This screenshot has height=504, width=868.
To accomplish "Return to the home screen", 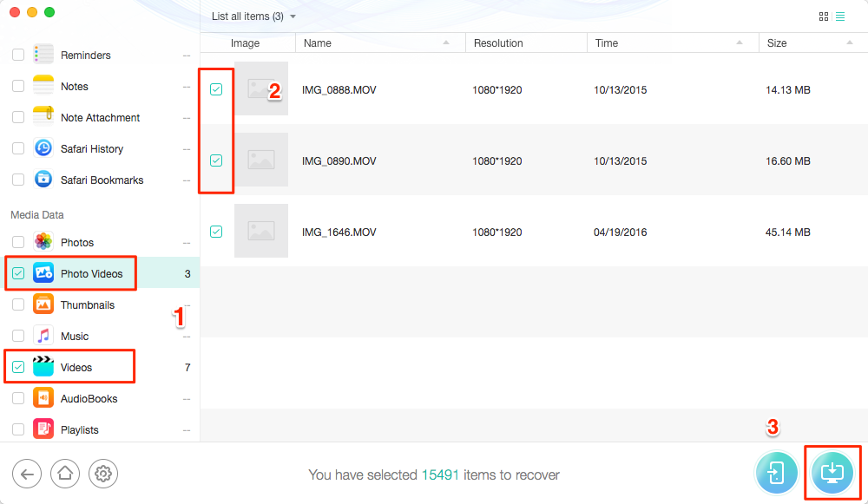I will coord(65,474).
